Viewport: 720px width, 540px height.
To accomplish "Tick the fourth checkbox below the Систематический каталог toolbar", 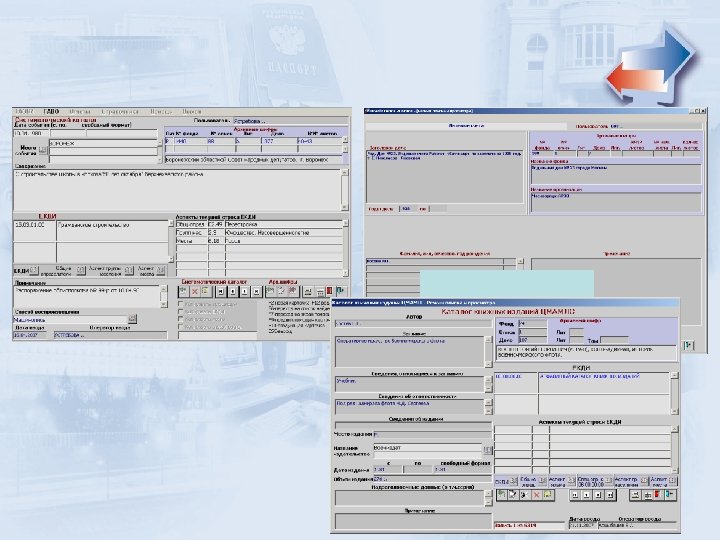I will (x=180, y=326).
